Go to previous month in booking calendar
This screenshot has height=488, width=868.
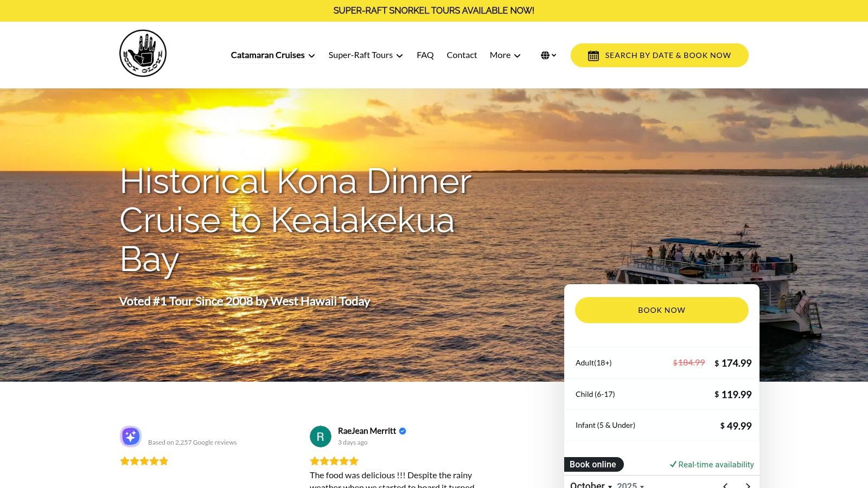pos(725,485)
